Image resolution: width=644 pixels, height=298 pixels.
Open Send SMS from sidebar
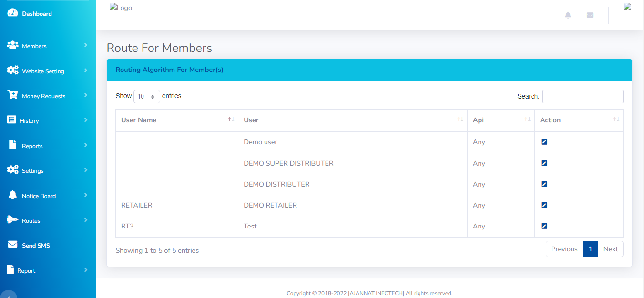36,246
